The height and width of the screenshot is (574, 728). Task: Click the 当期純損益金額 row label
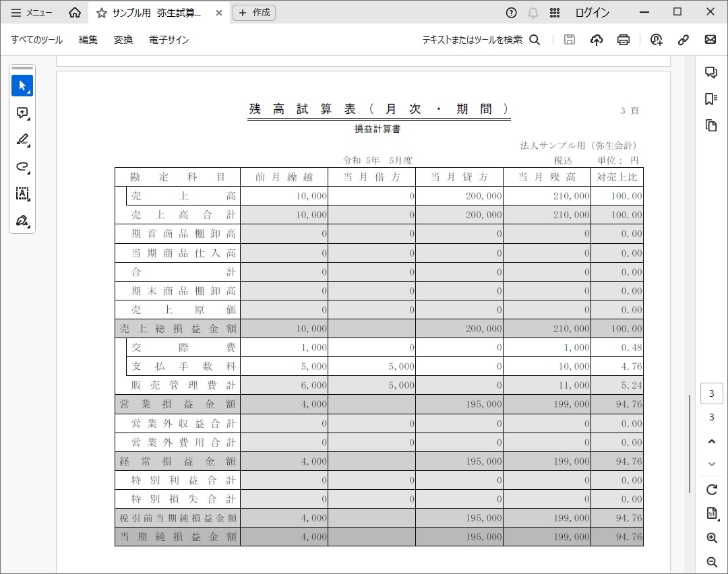click(x=178, y=537)
